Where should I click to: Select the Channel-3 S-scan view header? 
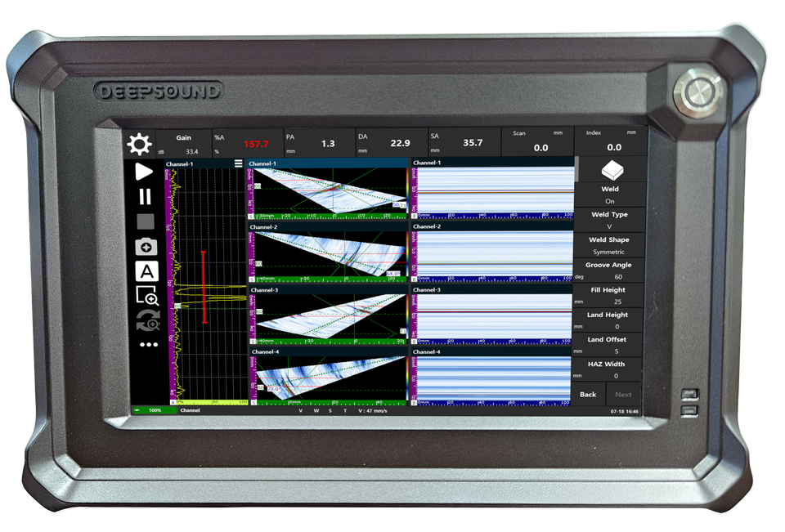click(x=329, y=290)
